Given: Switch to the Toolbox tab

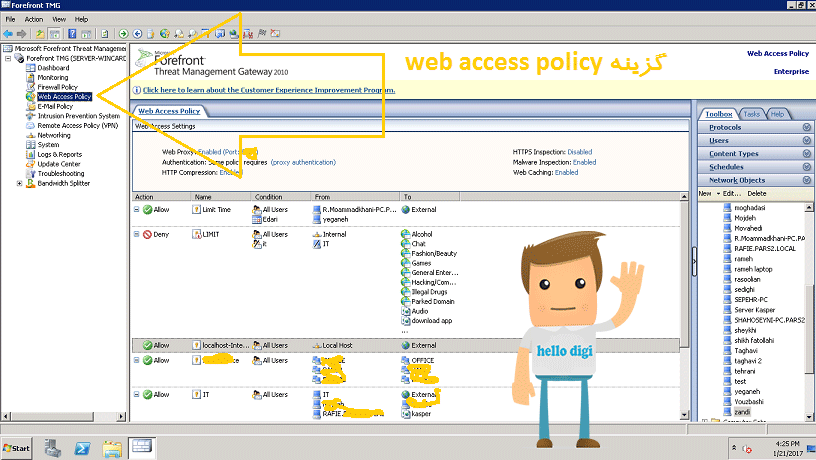Looking at the screenshot, I should click(x=718, y=114).
